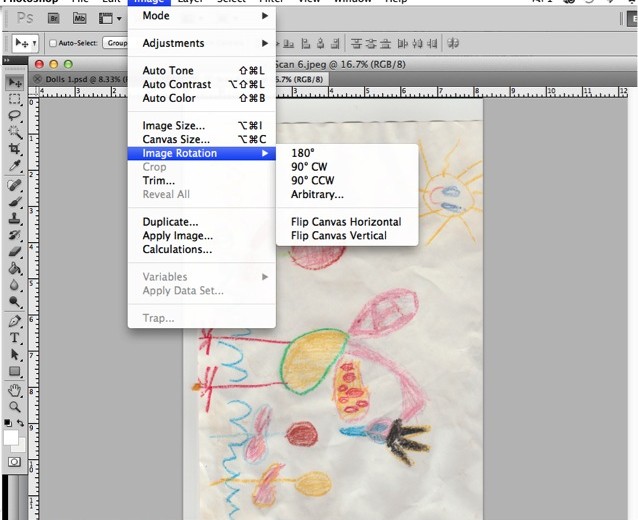Rotate the image 90° CCW

pyautogui.click(x=347, y=181)
